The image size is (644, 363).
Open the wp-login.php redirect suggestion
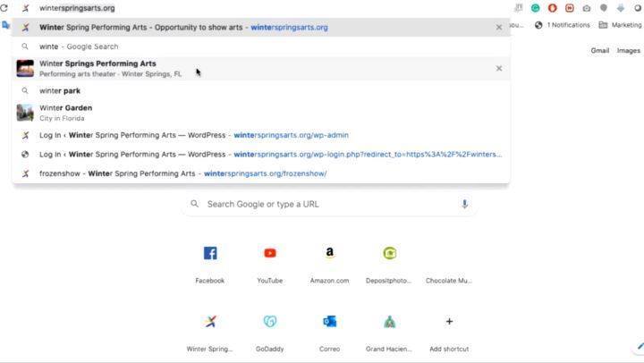pyautogui.click(x=261, y=155)
